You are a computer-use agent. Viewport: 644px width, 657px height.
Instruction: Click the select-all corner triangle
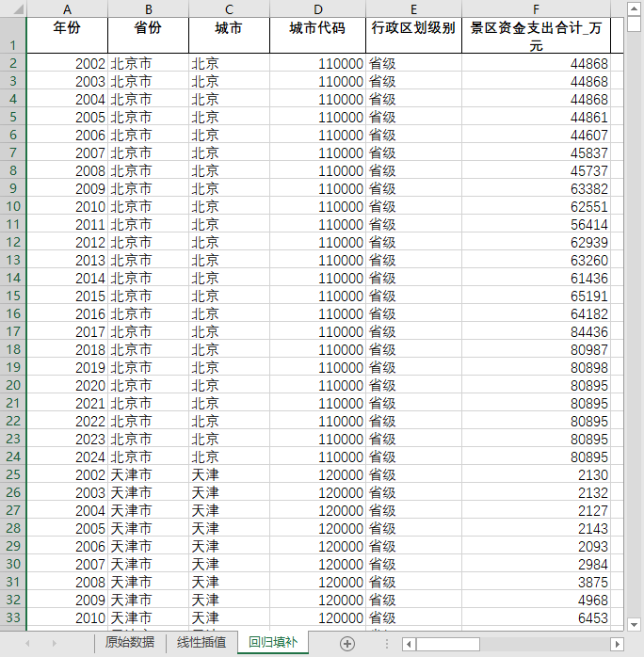18,8
